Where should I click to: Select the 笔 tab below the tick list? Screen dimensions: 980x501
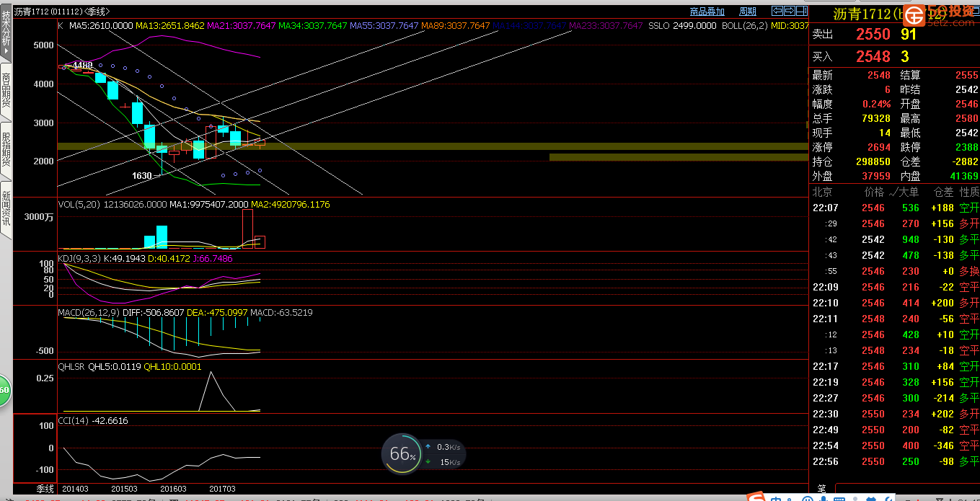click(x=821, y=489)
